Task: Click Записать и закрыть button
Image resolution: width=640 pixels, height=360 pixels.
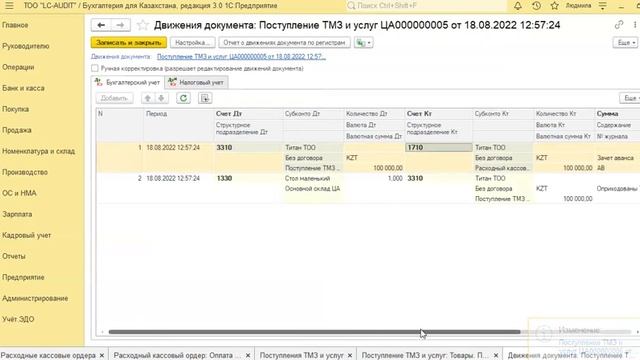Action: (129, 42)
